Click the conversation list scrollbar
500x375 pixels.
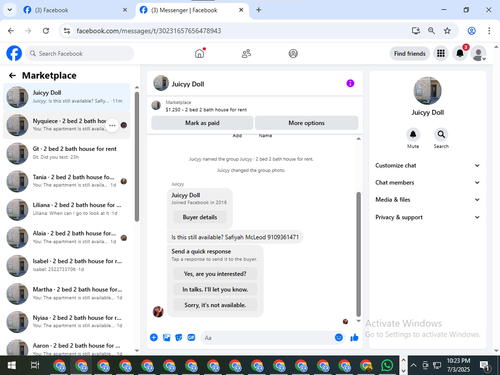(137, 157)
